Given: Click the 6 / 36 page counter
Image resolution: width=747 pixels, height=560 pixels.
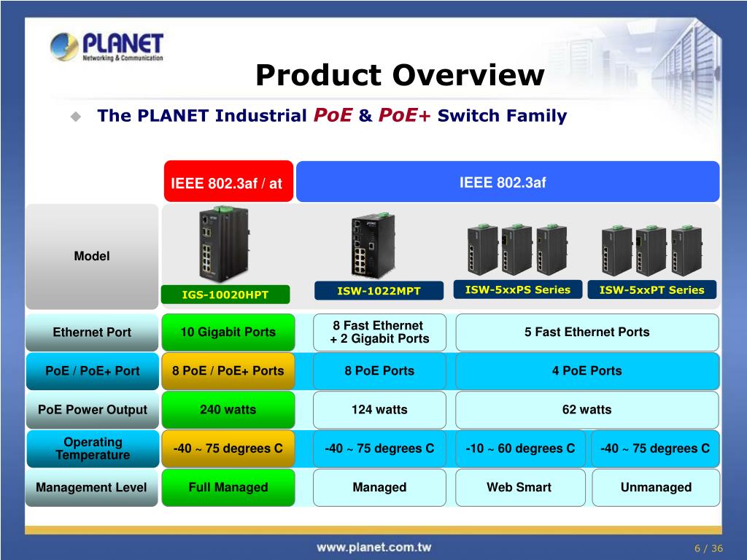Looking at the screenshot, I should pos(708,548).
